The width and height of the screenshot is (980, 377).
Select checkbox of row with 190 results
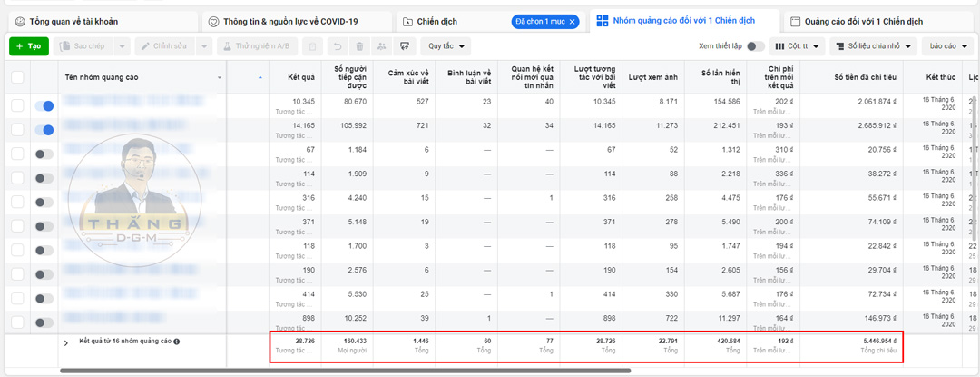point(17,274)
